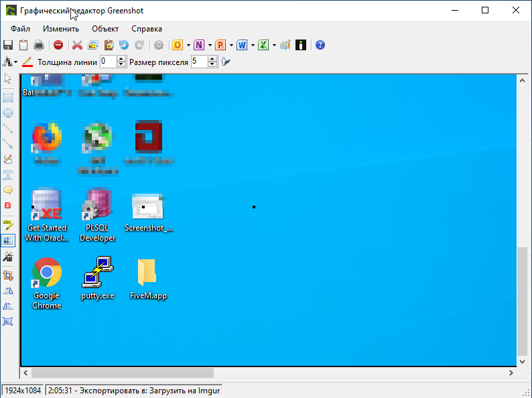Viewport: 532px width, 398px height.
Task: Redo with the gray arrow icon
Action: 139,45
